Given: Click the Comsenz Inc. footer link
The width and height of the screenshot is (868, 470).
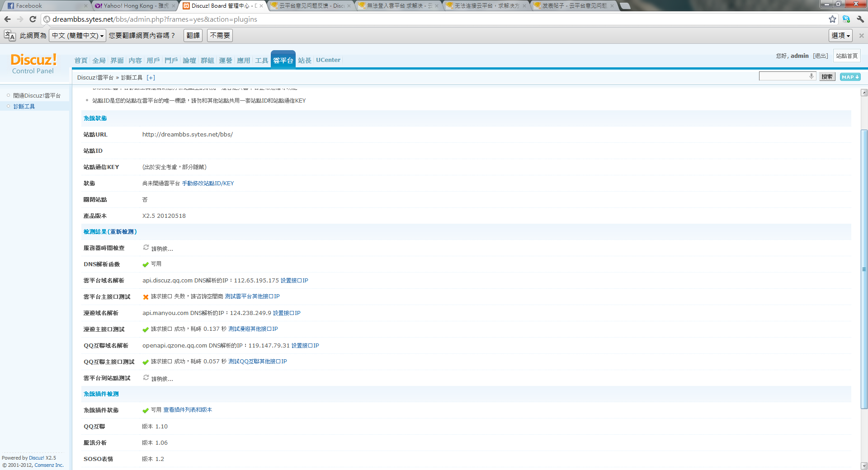Looking at the screenshot, I should [49, 465].
